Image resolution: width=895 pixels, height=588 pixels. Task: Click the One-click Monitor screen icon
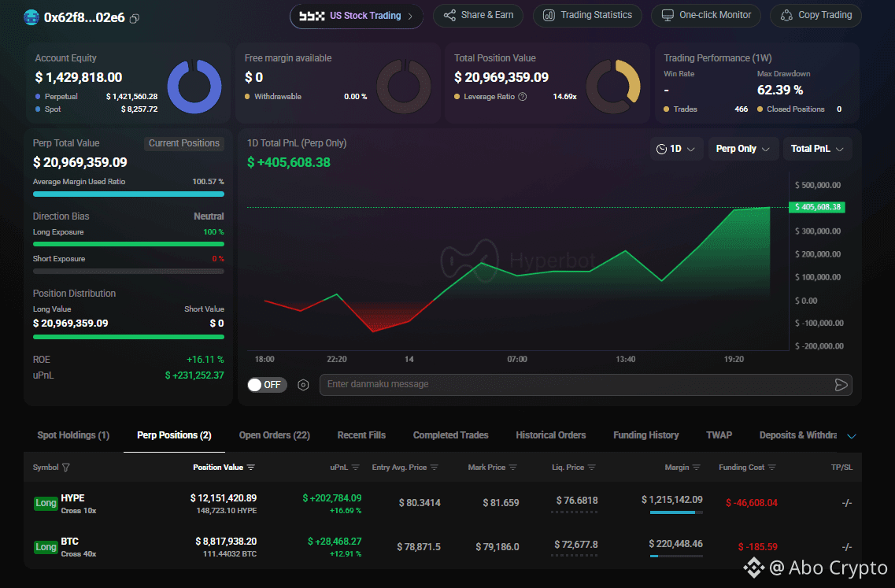click(x=668, y=16)
